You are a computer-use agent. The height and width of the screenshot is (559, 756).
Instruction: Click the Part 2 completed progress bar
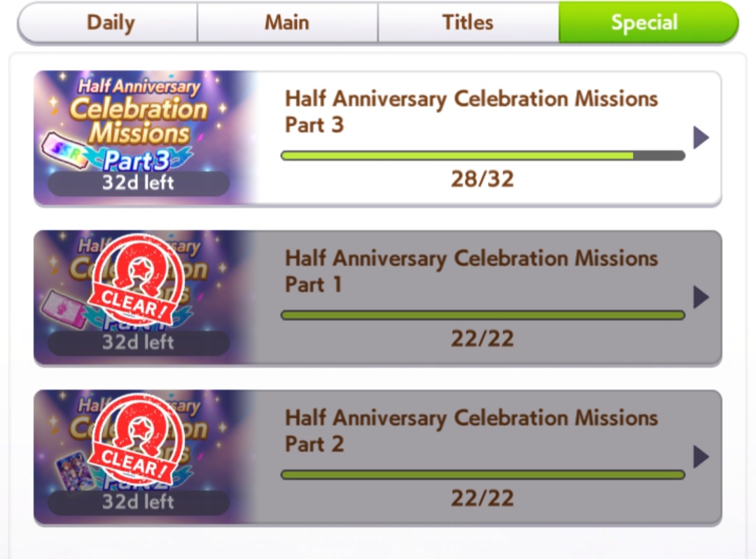tap(482, 474)
